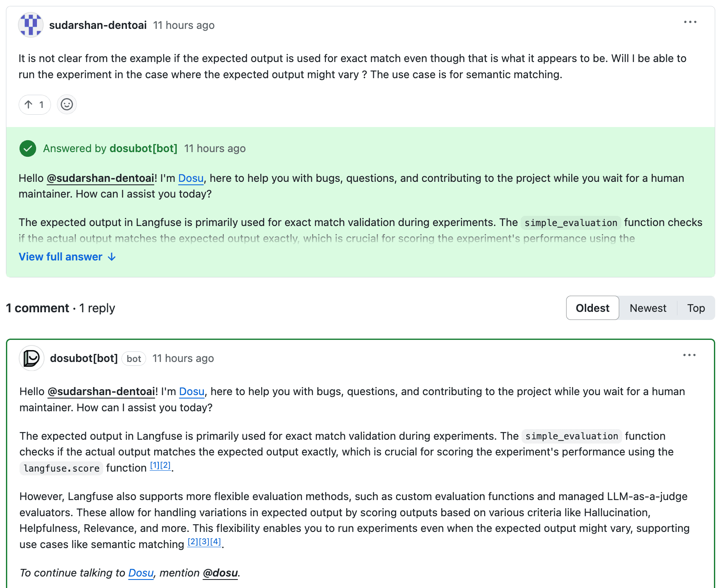Open the emoji reaction picker on the question
This screenshot has height=588, width=722.
click(67, 104)
